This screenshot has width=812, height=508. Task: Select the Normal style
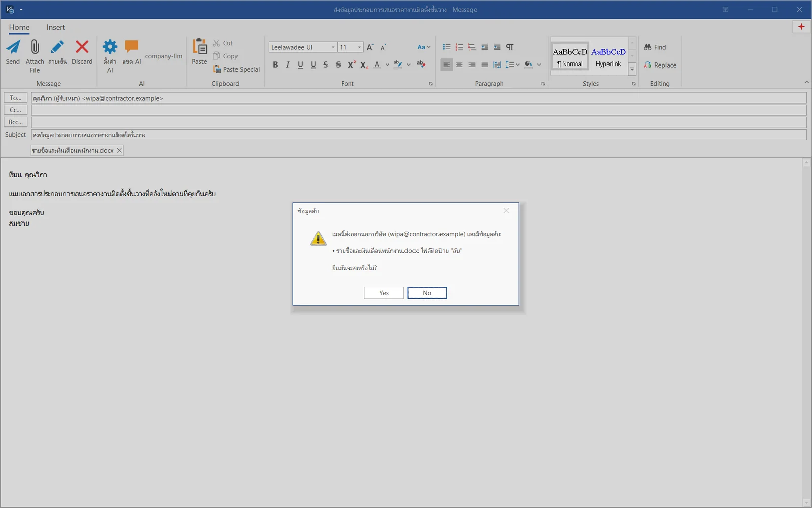(x=569, y=56)
